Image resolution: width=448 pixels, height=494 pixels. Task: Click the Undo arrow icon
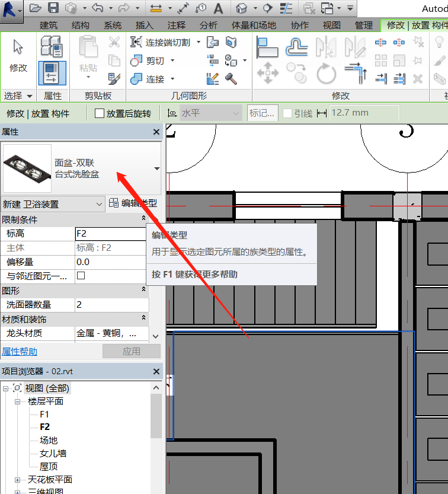[x=98, y=8]
